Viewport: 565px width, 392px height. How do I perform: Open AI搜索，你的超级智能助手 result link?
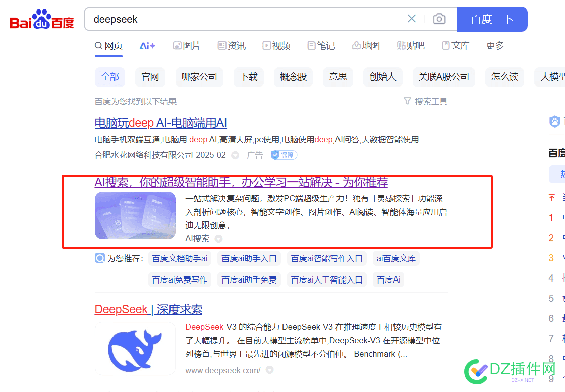pyautogui.click(x=241, y=182)
